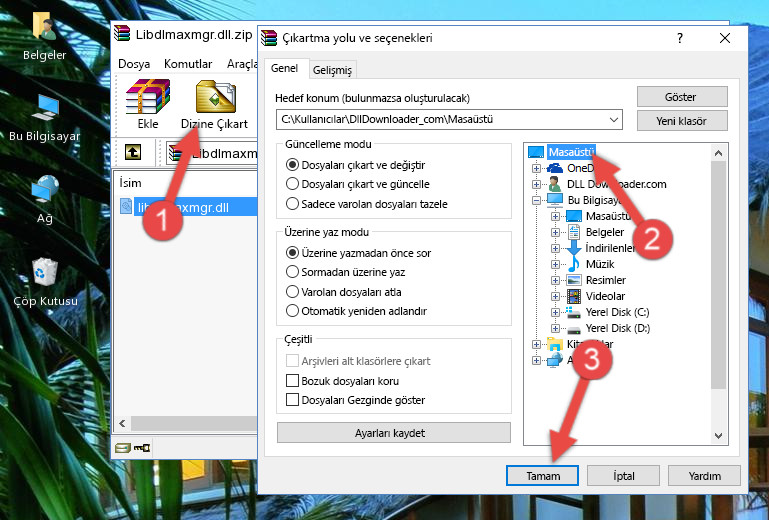The image size is (769, 520).
Task: Select top-level Masaüstü tree node
Action: (571, 152)
